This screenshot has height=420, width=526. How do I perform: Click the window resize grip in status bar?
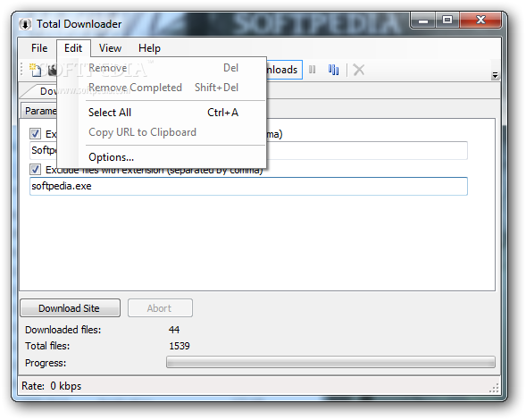click(x=494, y=388)
